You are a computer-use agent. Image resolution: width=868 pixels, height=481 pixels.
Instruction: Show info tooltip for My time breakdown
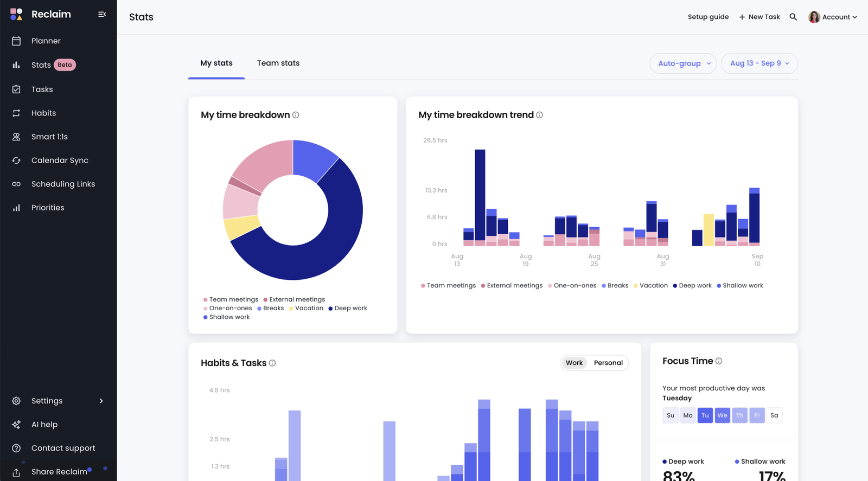296,115
